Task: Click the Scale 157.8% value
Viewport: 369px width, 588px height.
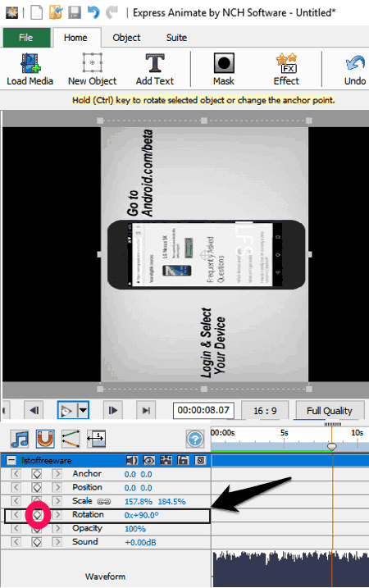Action: pyautogui.click(x=139, y=501)
